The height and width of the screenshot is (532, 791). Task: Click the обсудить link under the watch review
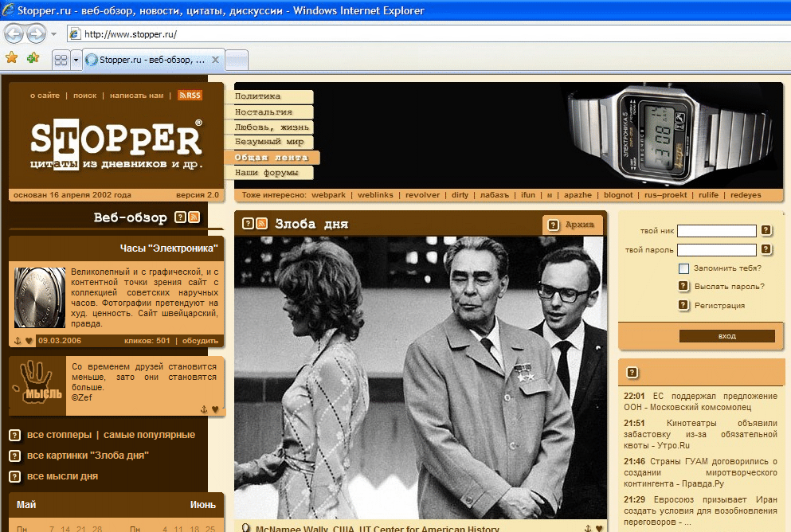[200, 341]
